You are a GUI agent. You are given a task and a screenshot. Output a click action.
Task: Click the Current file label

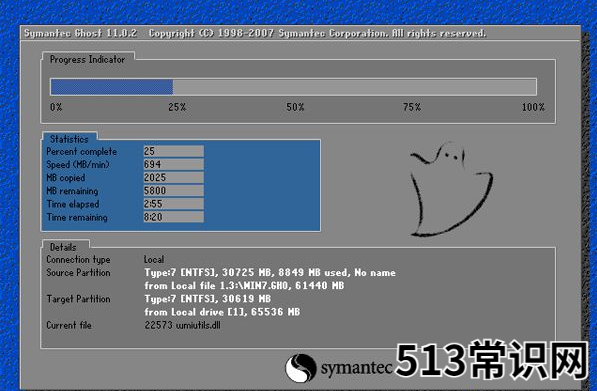click(x=69, y=325)
